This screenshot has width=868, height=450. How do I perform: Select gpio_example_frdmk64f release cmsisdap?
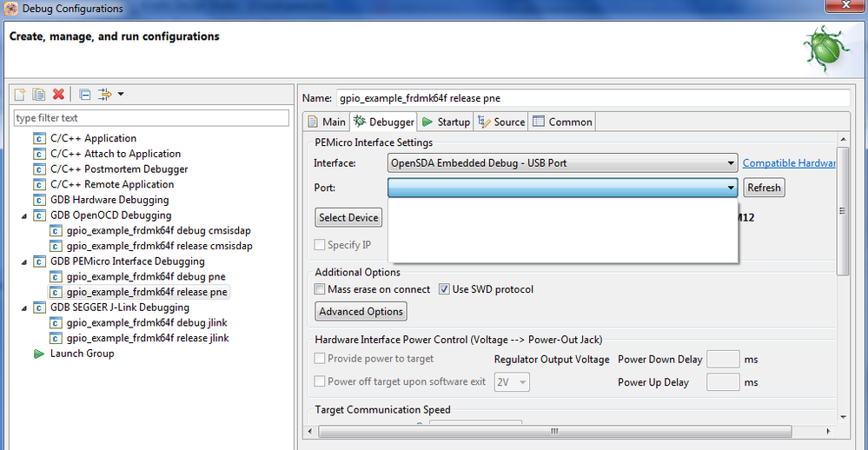click(x=159, y=246)
